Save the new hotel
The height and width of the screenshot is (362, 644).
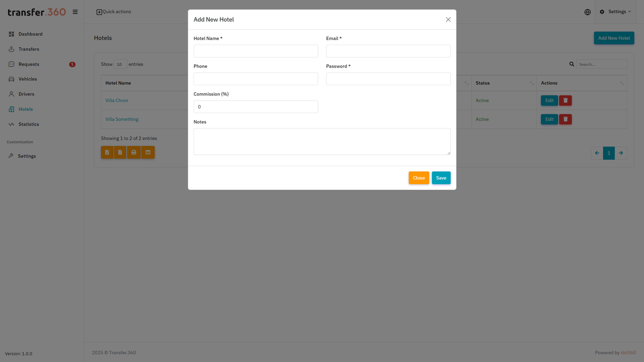click(441, 178)
